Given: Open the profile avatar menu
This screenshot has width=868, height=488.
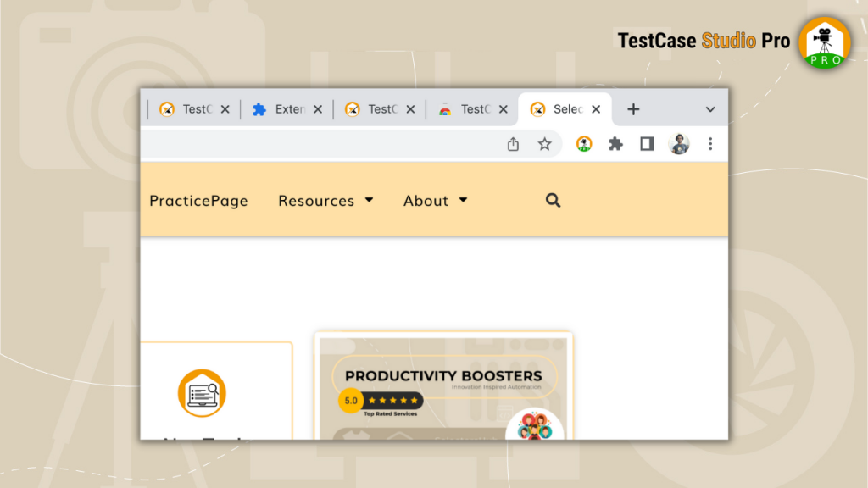Looking at the screenshot, I should click(679, 144).
